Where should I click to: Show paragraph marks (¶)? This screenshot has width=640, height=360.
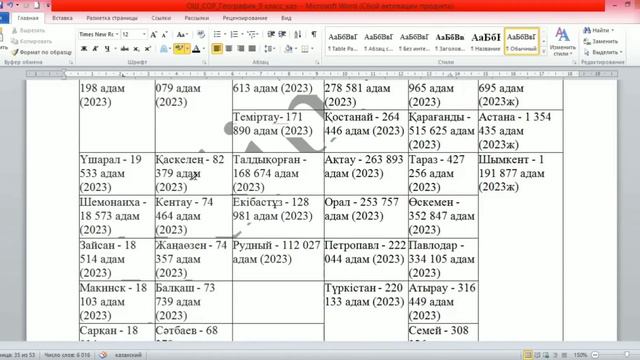coord(313,34)
